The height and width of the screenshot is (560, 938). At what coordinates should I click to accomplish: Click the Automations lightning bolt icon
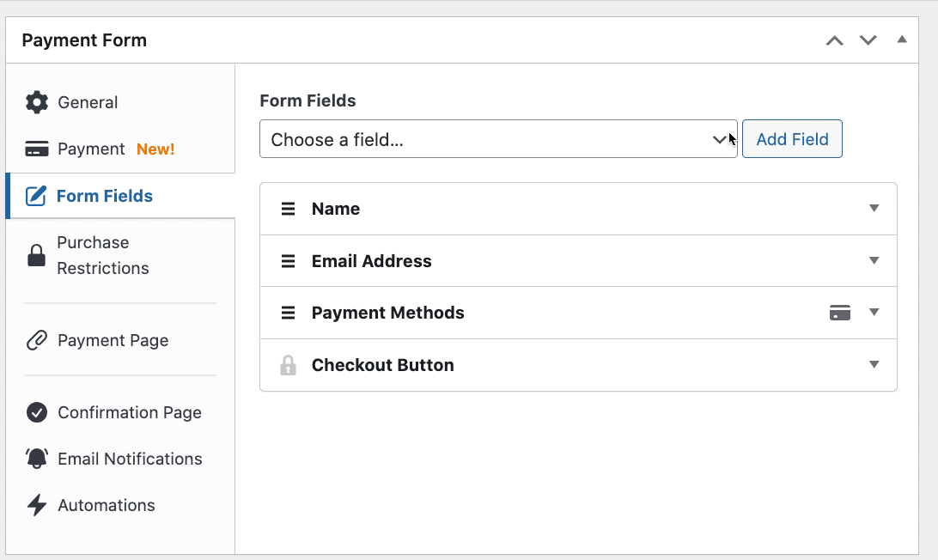click(37, 505)
